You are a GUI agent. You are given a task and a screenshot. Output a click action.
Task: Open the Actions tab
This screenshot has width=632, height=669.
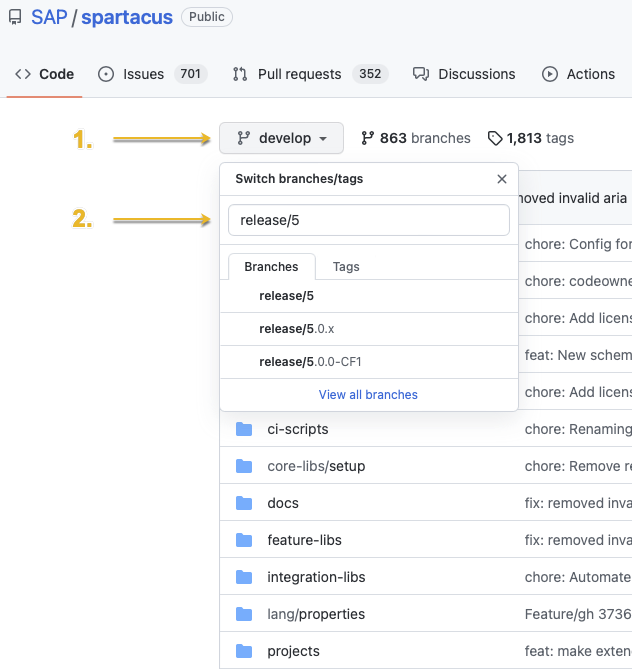pyautogui.click(x=579, y=74)
